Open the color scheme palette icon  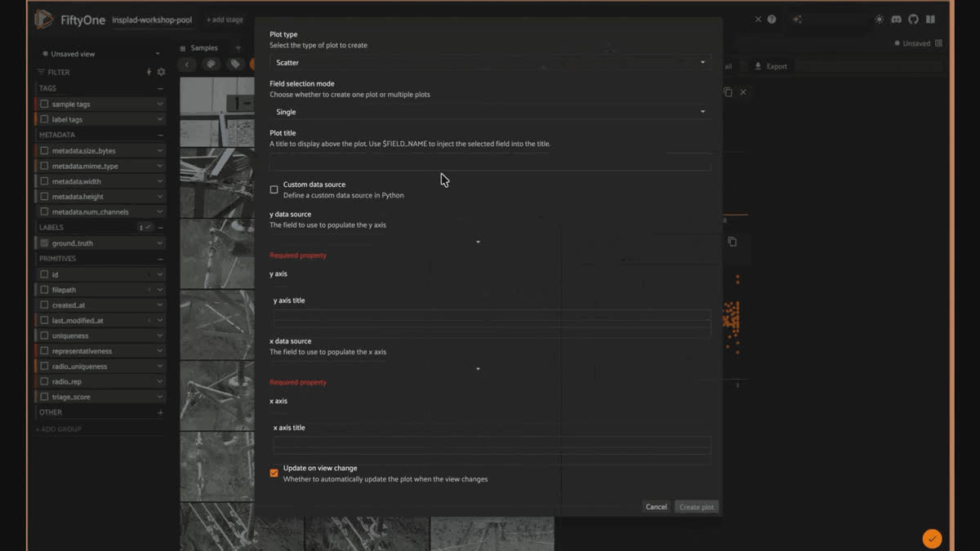(211, 64)
